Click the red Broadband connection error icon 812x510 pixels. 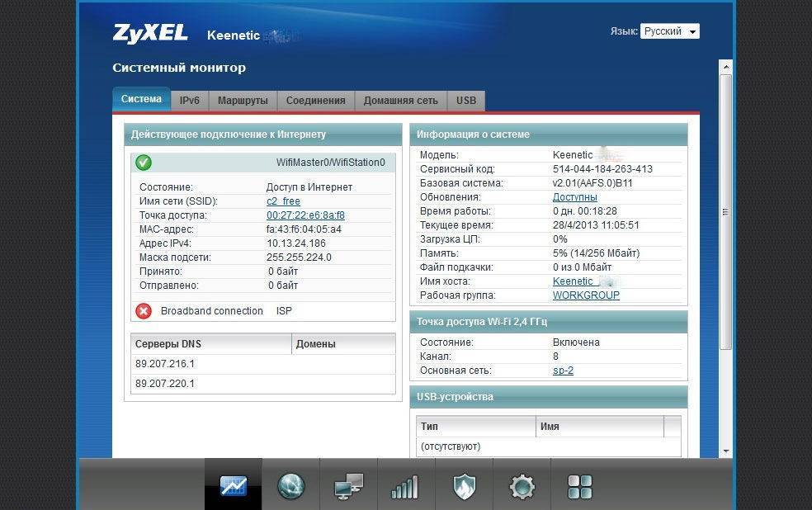144,311
